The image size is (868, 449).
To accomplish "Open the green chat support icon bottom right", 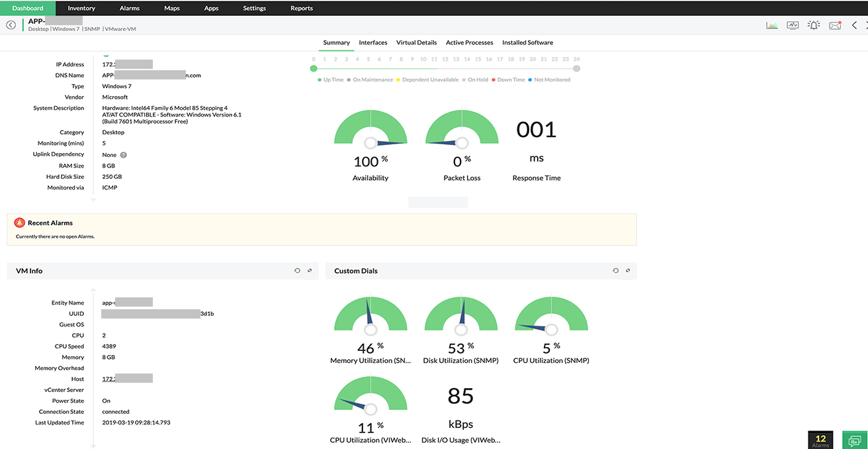I will click(x=854, y=440).
